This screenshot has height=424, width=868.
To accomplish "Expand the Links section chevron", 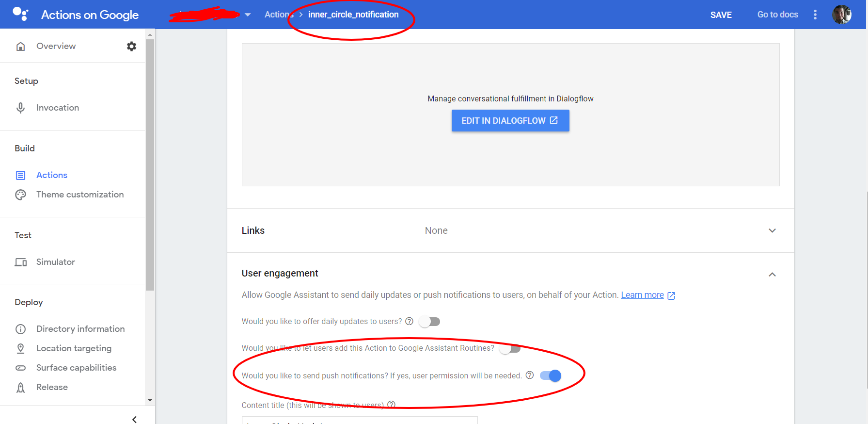I will 772,230.
